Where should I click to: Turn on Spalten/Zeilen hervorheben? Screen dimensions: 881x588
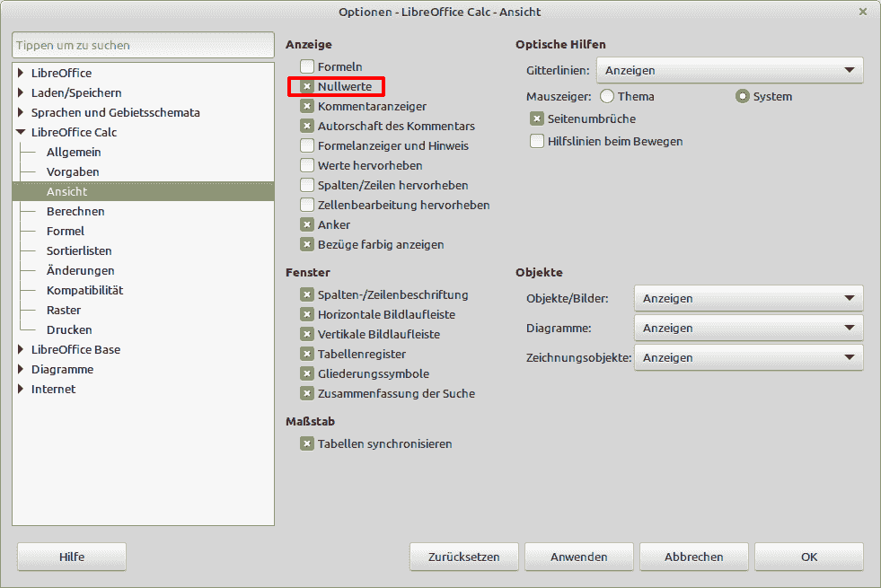307,185
